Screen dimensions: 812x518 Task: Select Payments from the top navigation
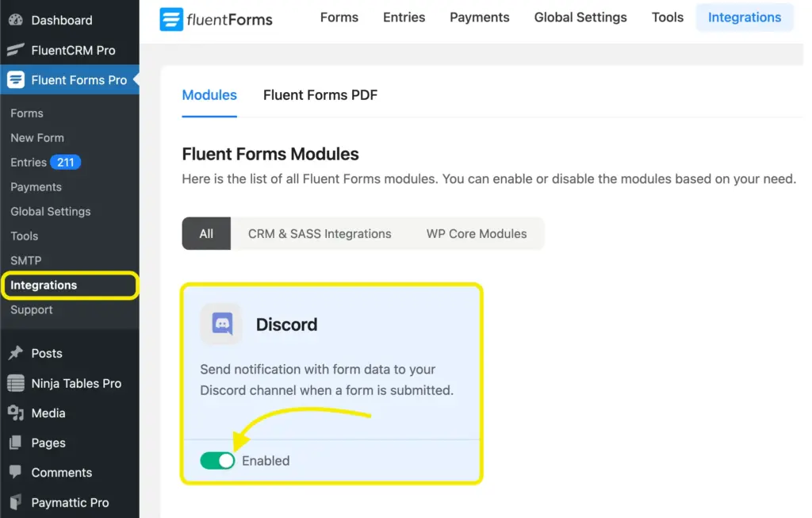coord(479,17)
